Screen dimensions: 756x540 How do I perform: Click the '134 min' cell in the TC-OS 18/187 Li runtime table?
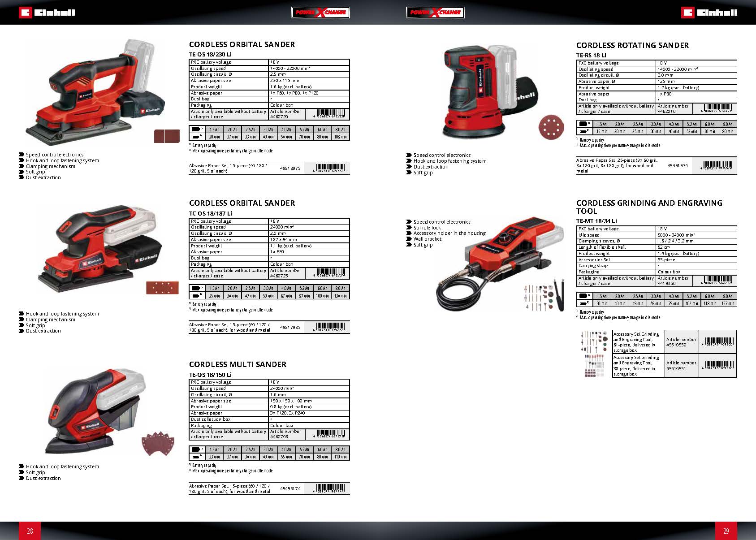[340, 296]
